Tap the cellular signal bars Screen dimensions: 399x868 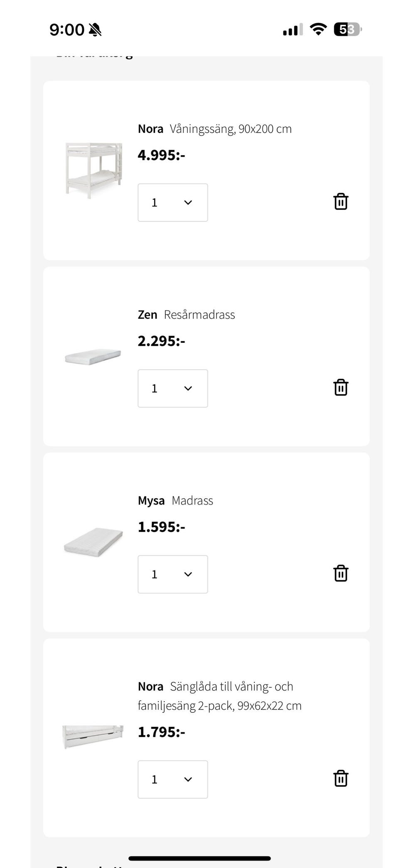coord(293,30)
